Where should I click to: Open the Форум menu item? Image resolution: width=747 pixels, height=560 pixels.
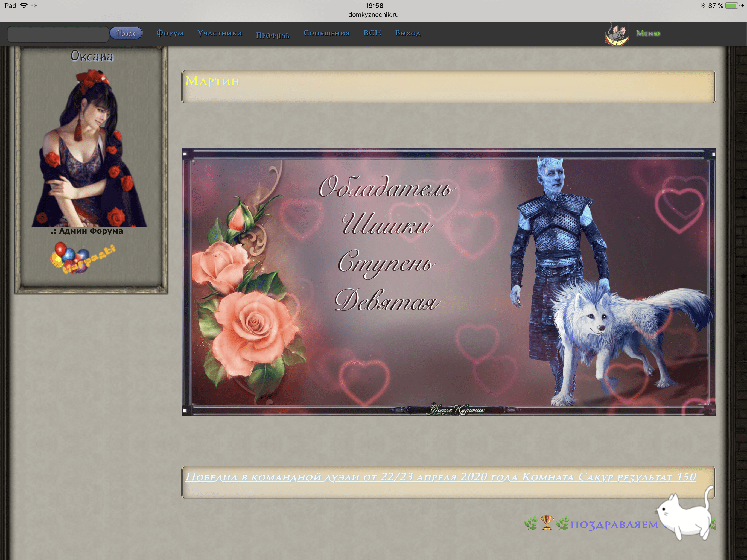170,33
